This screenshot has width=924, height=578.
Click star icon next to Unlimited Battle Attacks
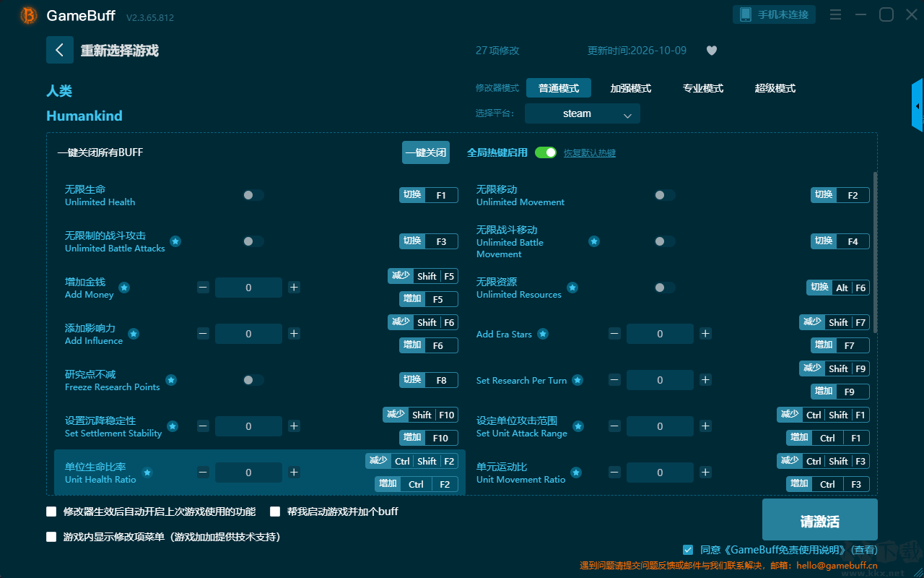click(x=175, y=241)
